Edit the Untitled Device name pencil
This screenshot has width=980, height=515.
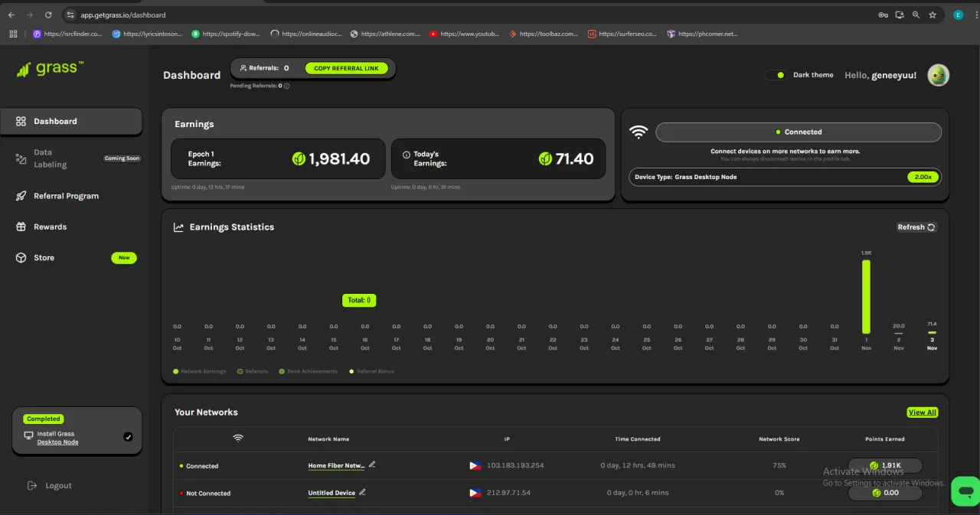[x=362, y=492]
